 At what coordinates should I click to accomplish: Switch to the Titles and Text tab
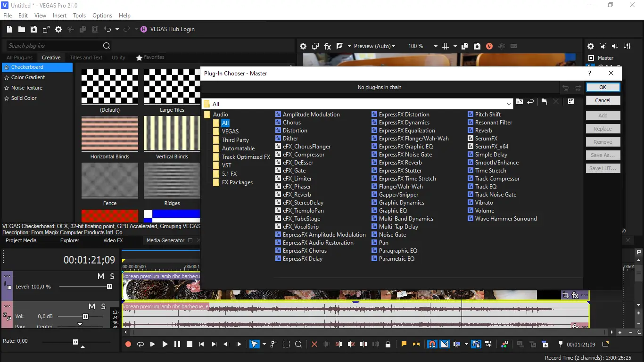[86, 58]
